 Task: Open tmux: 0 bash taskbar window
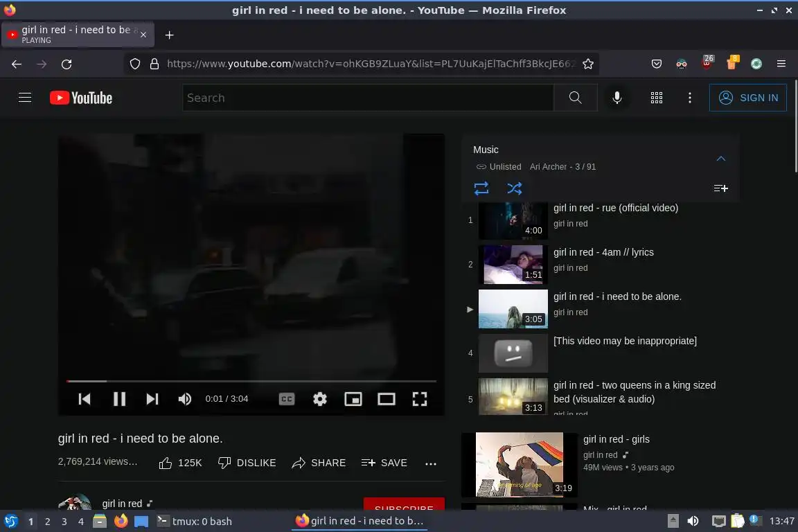tap(195, 522)
